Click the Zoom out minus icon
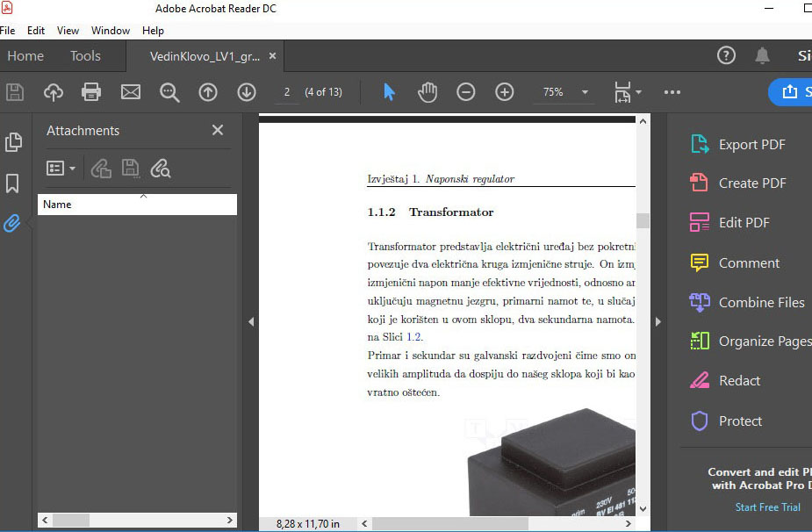 tap(466, 92)
